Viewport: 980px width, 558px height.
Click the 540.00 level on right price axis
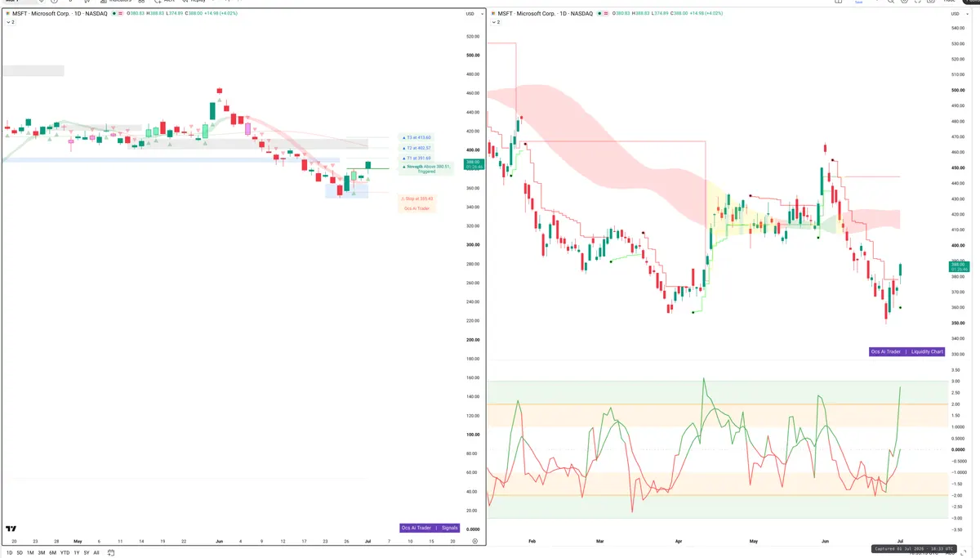coord(958,29)
